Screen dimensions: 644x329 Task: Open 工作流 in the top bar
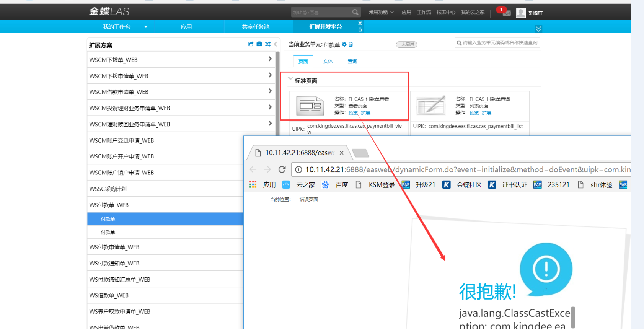click(x=424, y=13)
